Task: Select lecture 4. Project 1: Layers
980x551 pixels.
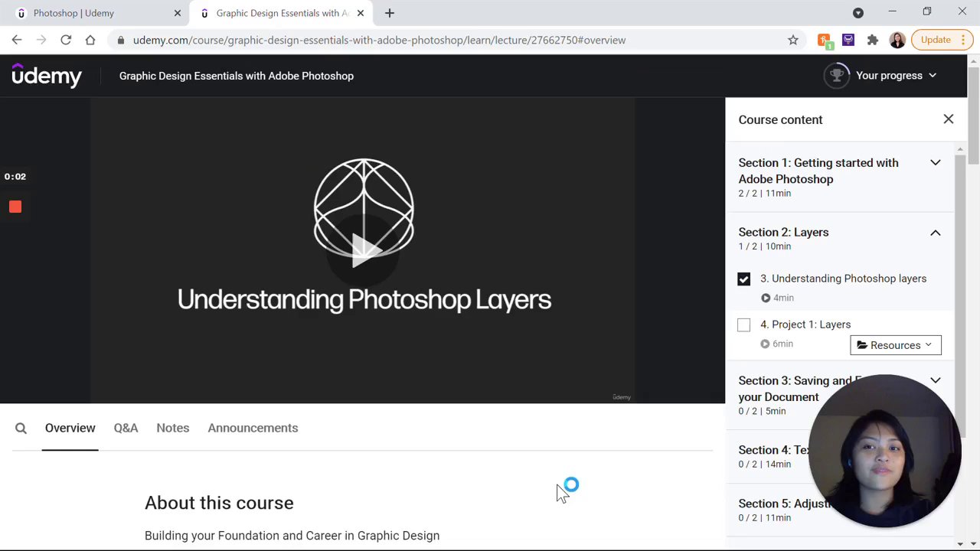Action: coord(805,324)
